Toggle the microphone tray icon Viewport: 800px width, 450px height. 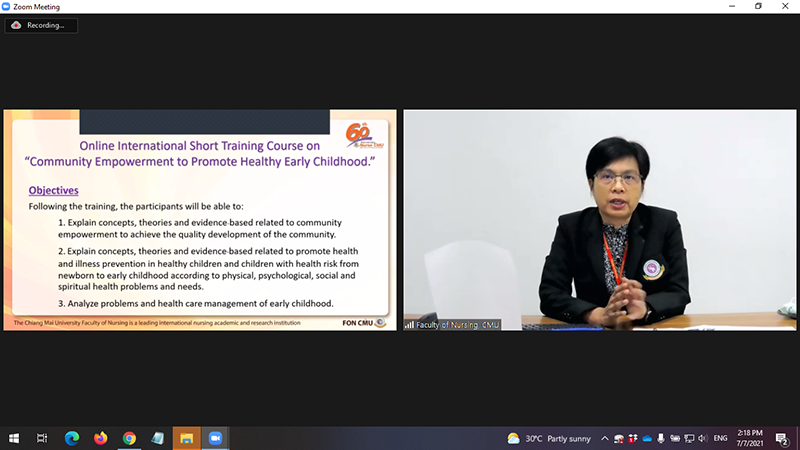click(x=661, y=438)
